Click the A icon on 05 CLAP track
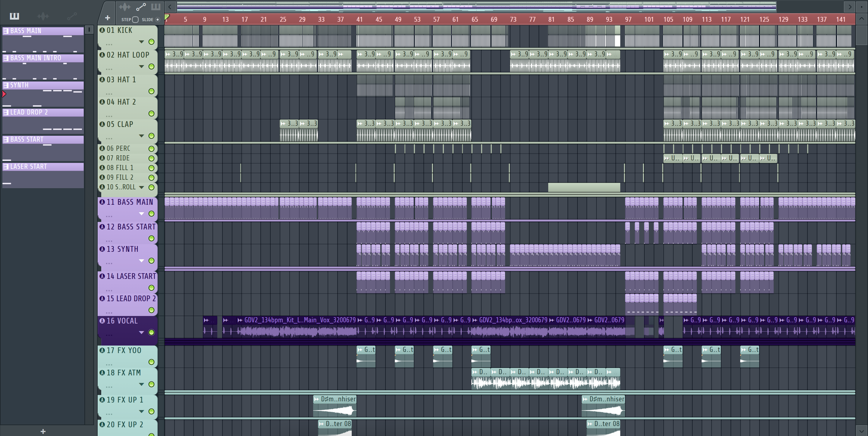This screenshot has width=868, height=436. click(102, 124)
